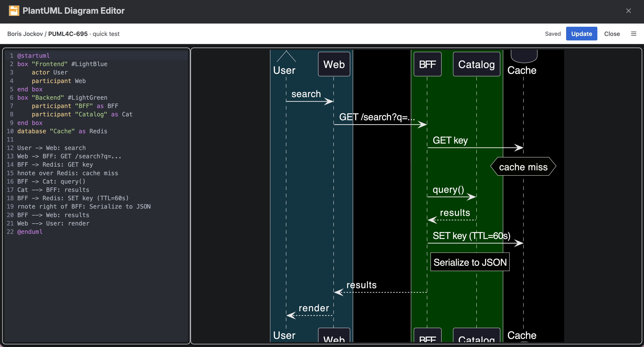Click the PlantUML logo icon
Screen dimensions: 644x347
pos(14,11)
